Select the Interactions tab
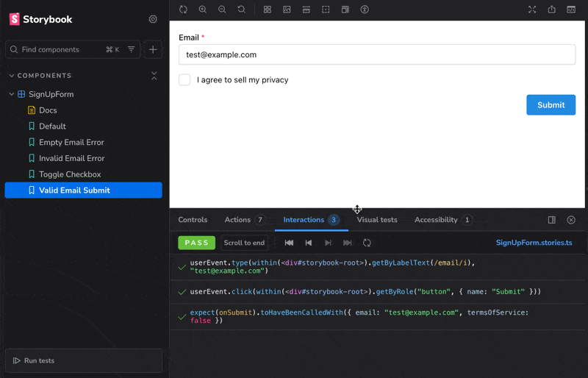Screen dimensions: 588x378 point(311,220)
